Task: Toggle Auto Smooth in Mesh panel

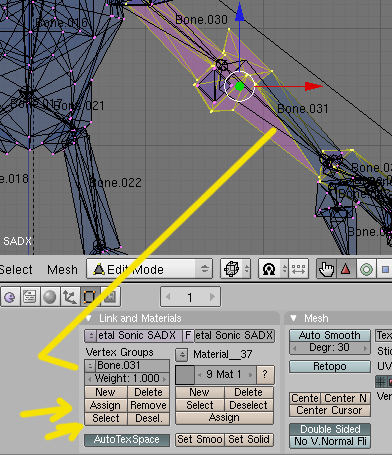Action: (x=330, y=335)
